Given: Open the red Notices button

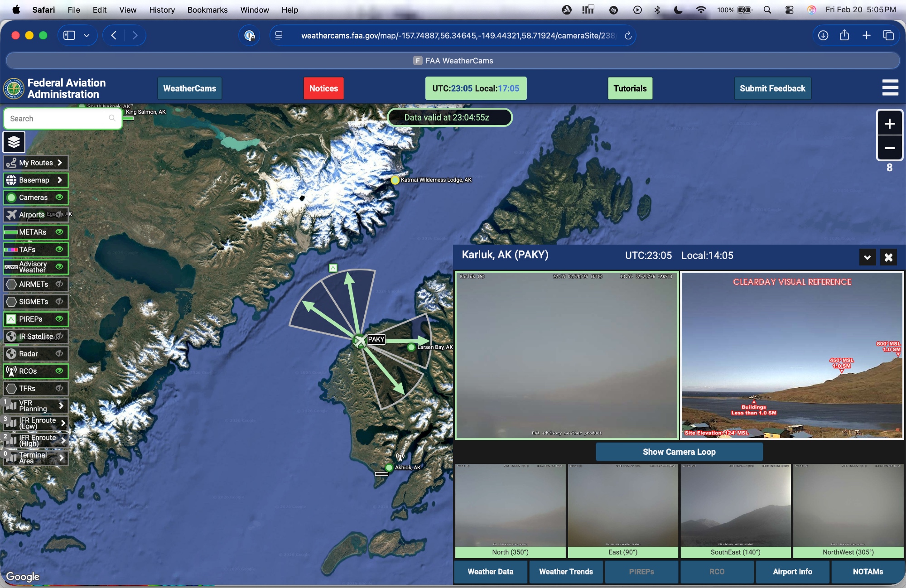Looking at the screenshot, I should (323, 88).
